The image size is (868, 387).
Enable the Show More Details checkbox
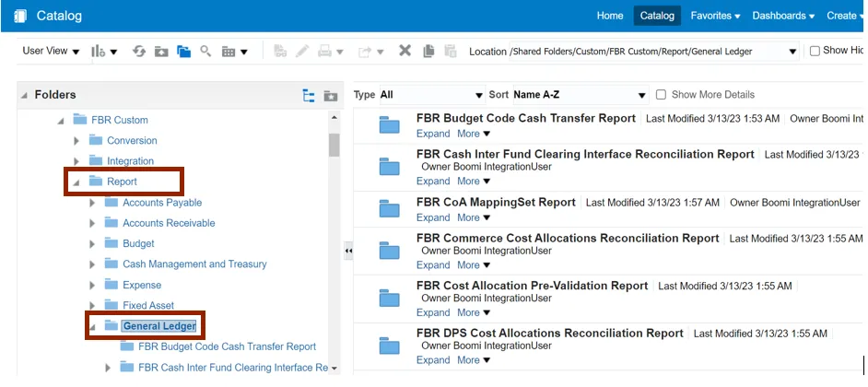661,95
